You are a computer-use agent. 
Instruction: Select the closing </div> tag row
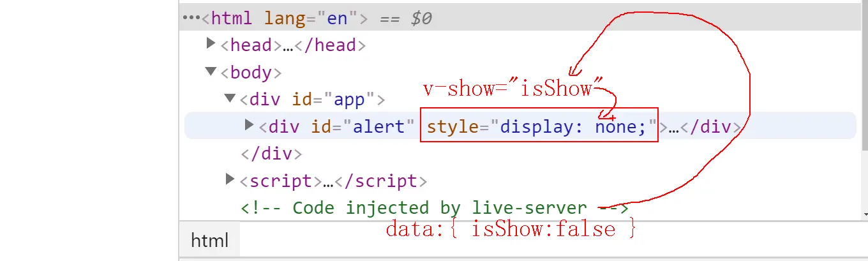(271, 154)
